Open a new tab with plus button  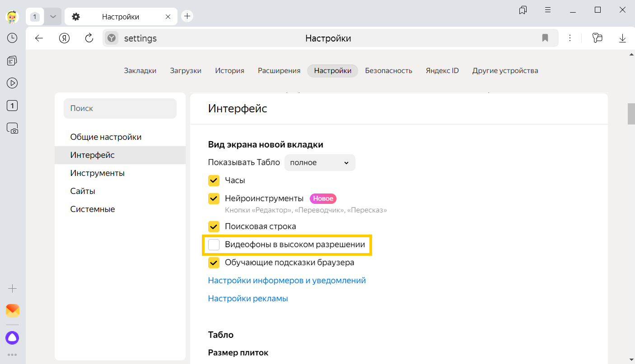click(x=187, y=17)
